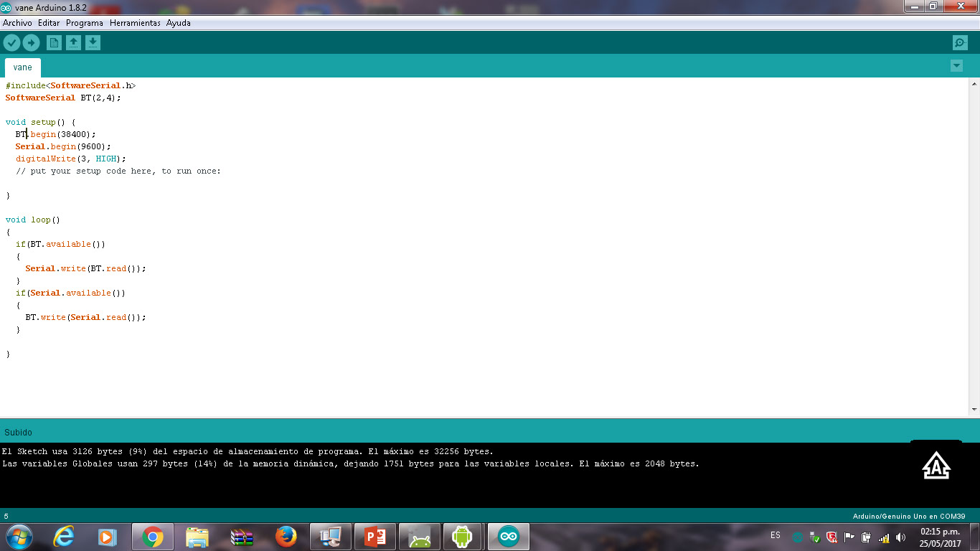The height and width of the screenshot is (551, 980).
Task: Click the Action Center flag tray icon
Action: pos(849,537)
